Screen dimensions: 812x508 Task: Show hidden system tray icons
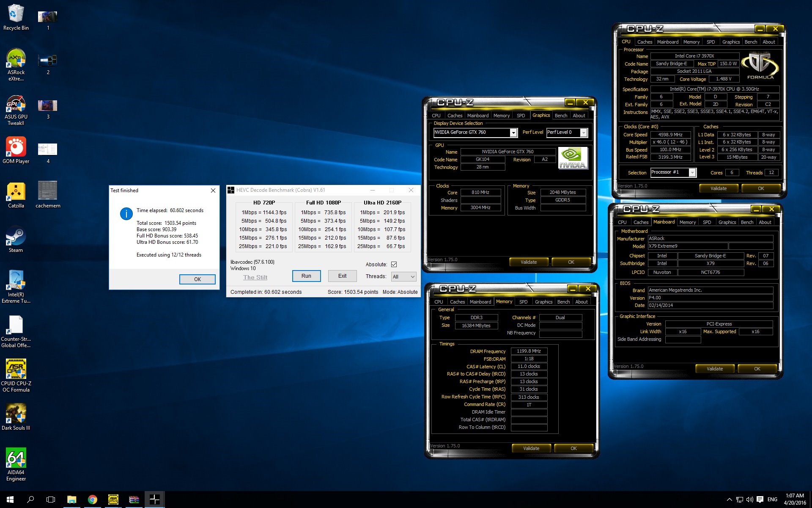pos(729,500)
